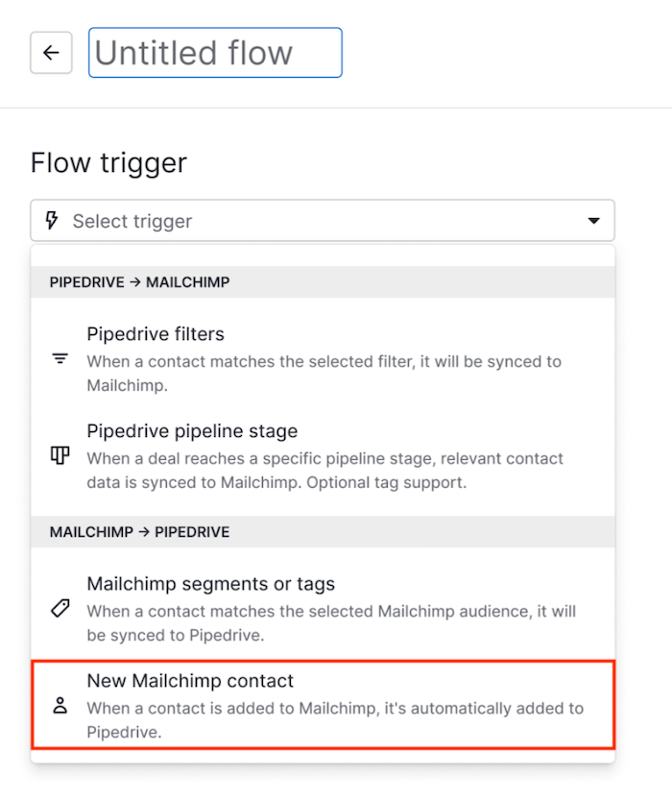Collapse the list using the caret arrow
This screenshot has width=672, height=802.
593,221
